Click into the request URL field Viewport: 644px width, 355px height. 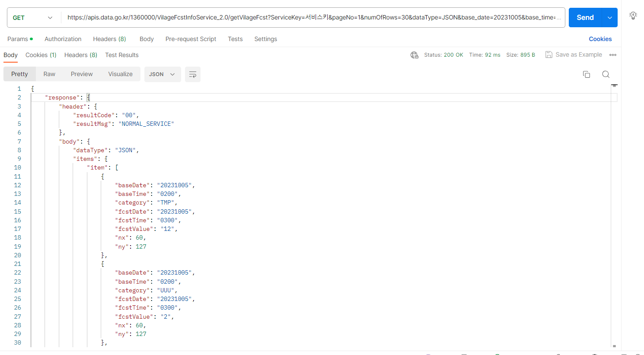[313, 18]
